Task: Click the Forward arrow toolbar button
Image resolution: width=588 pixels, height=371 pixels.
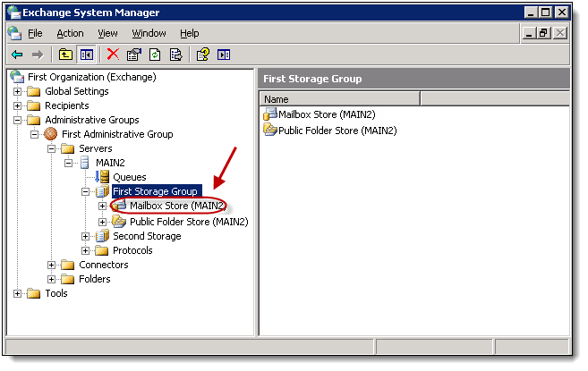Action: pyautogui.click(x=38, y=55)
